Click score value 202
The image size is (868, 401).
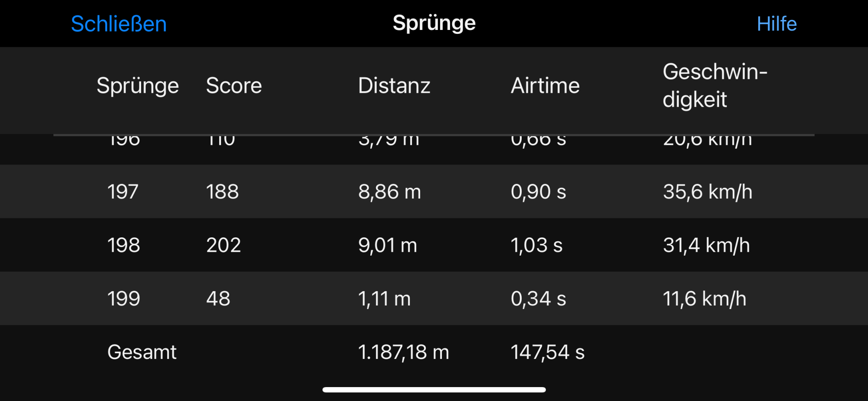224,245
